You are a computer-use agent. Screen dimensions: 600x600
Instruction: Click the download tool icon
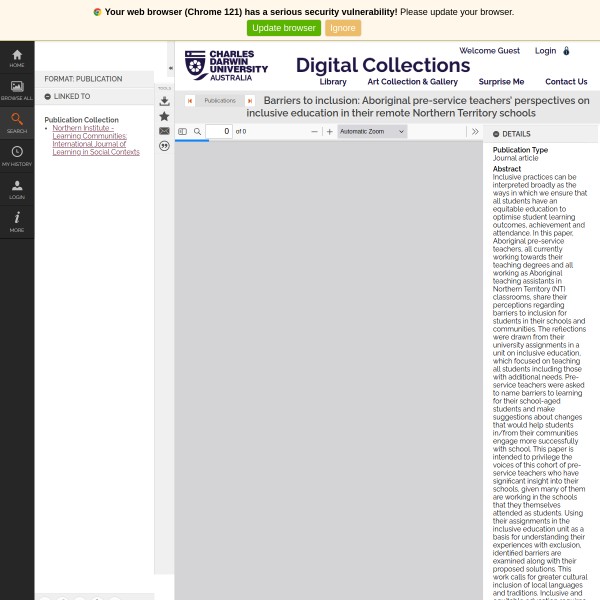164,101
